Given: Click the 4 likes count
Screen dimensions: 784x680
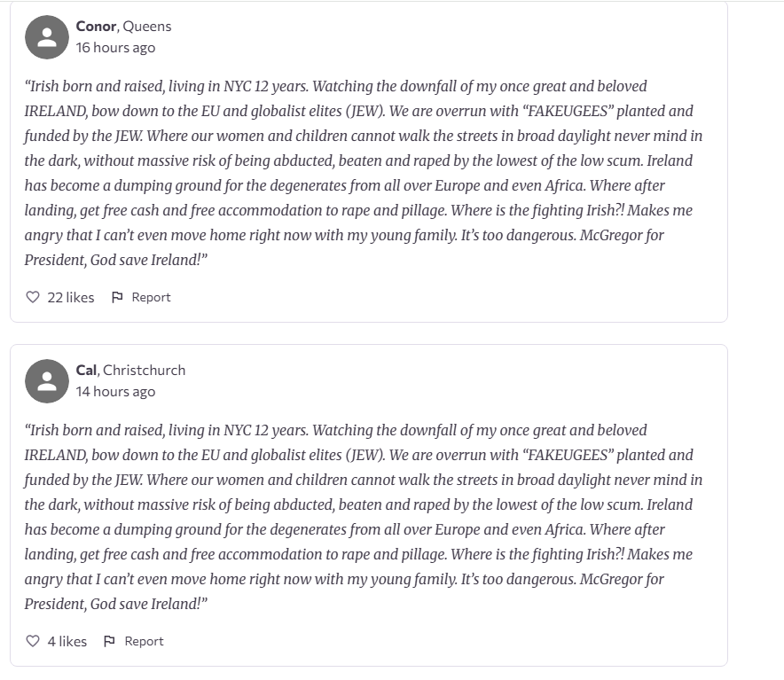Looking at the screenshot, I should 67,642.
